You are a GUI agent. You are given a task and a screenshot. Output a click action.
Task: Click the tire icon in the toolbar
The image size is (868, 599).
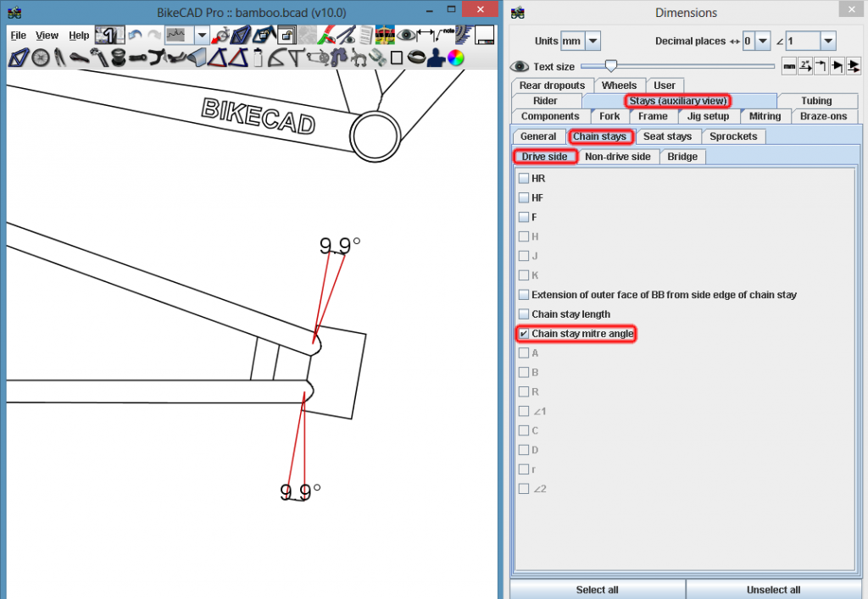coord(416,58)
